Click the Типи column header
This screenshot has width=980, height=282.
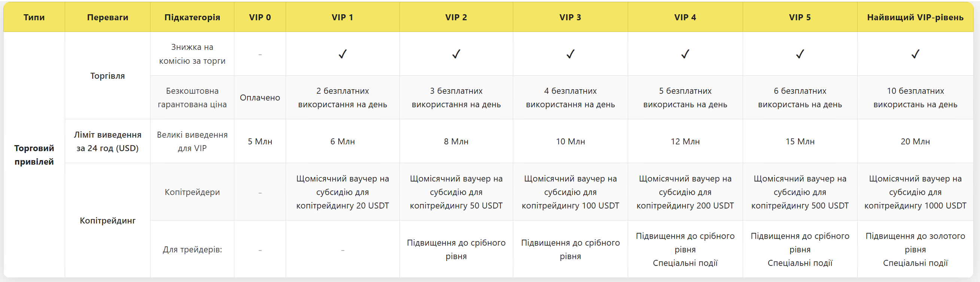pyautogui.click(x=34, y=17)
